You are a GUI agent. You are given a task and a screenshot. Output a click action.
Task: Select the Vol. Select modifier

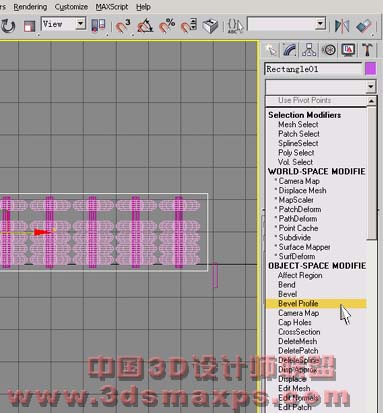tap(295, 162)
